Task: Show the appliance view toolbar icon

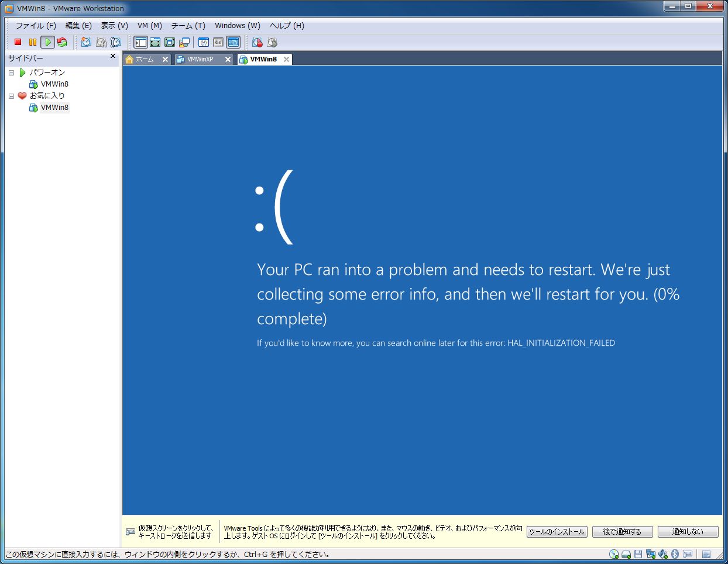Action: [218, 42]
